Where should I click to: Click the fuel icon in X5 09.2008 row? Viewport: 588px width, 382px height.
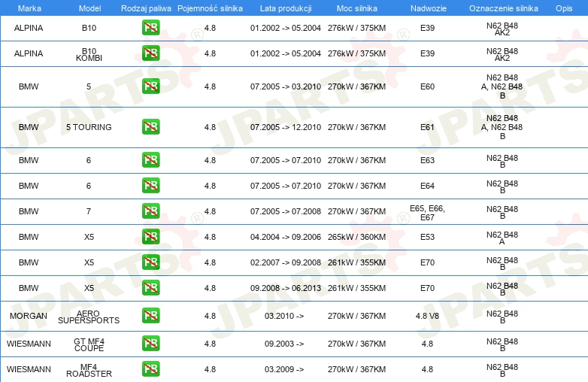pos(150,288)
